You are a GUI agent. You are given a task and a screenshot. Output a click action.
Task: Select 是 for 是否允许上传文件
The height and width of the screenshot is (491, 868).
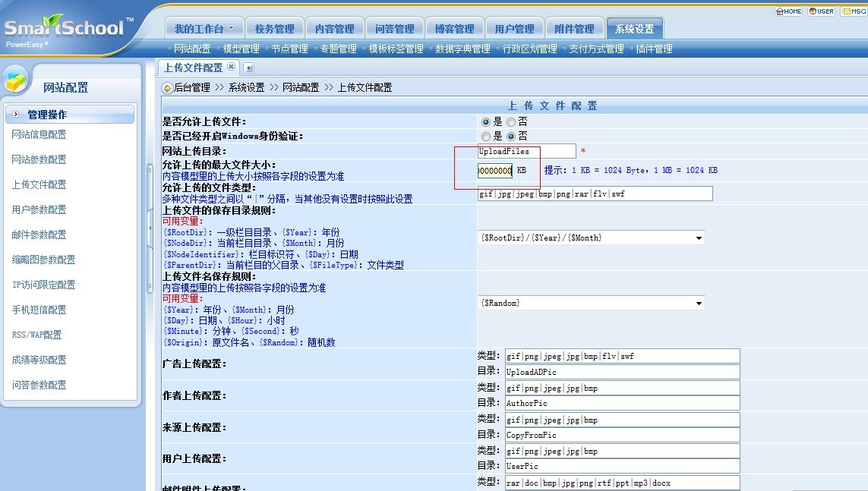click(486, 121)
